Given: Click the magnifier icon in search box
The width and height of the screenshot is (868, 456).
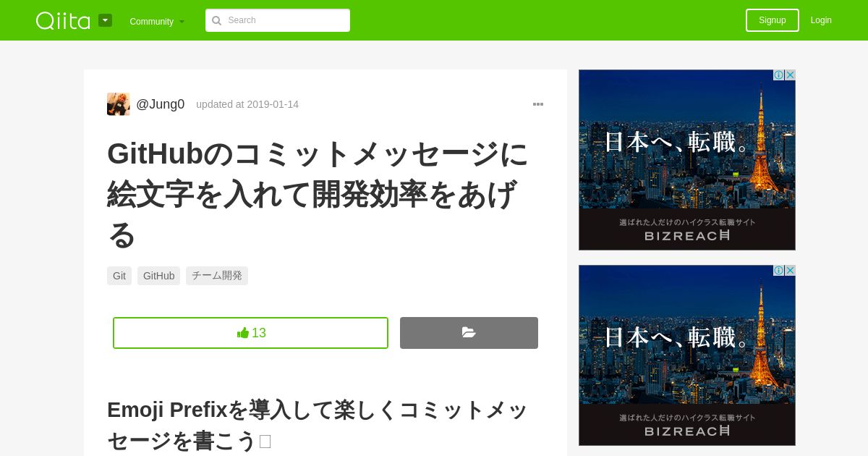Looking at the screenshot, I should tap(216, 20).
